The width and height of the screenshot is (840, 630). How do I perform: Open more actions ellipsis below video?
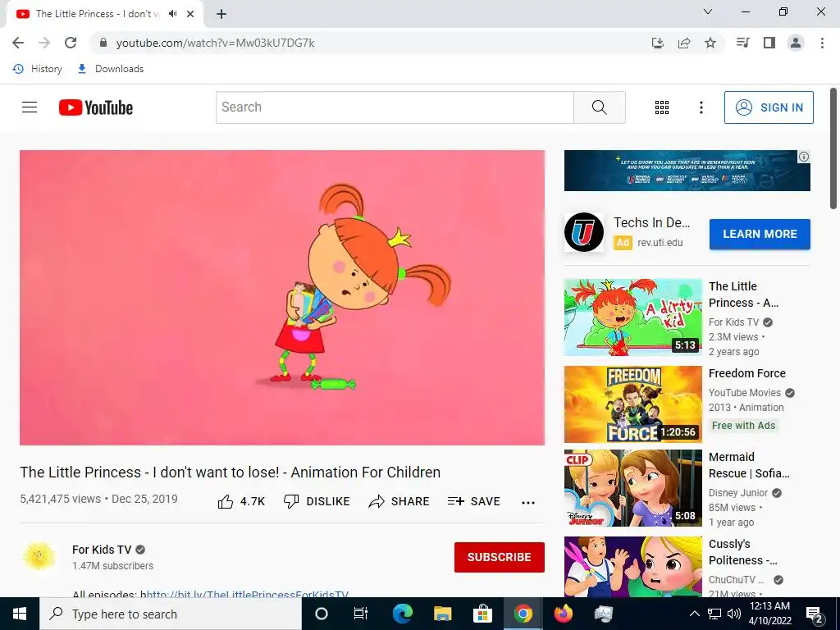click(x=528, y=503)
